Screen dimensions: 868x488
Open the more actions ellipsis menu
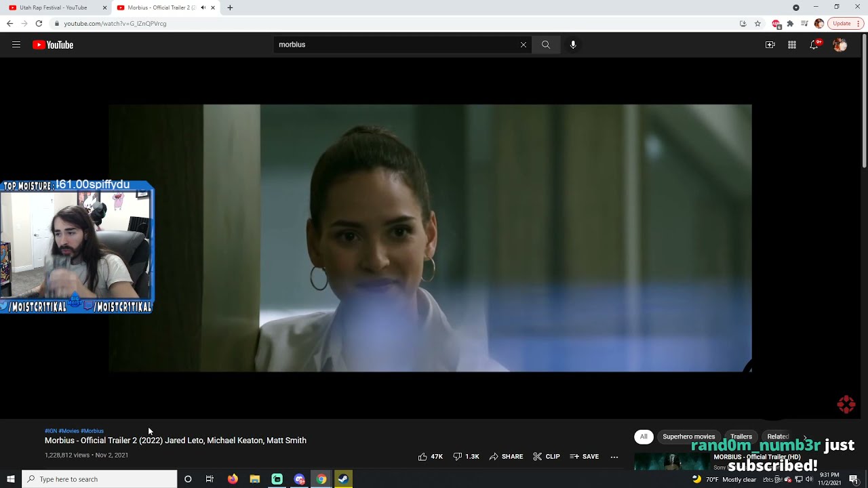614,457
